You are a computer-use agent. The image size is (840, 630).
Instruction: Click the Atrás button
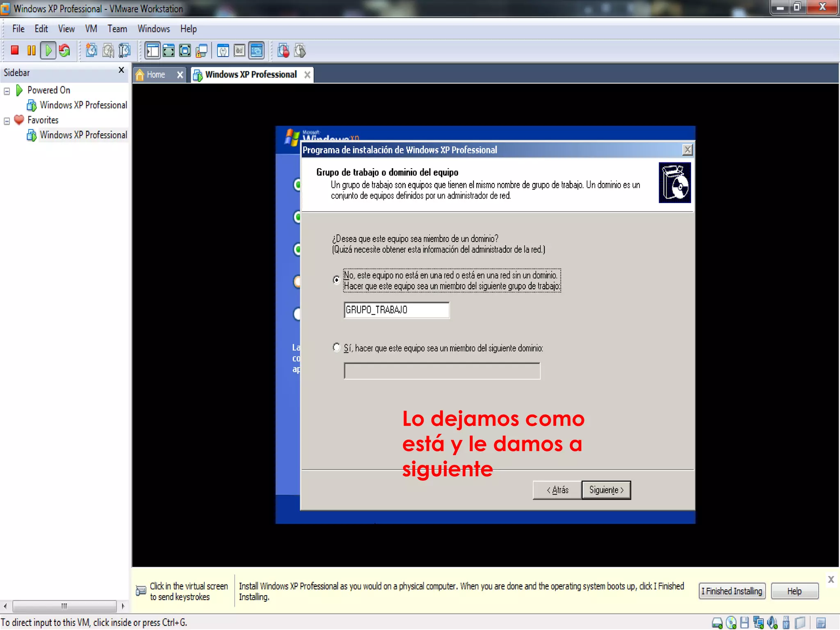coord(557,490)
